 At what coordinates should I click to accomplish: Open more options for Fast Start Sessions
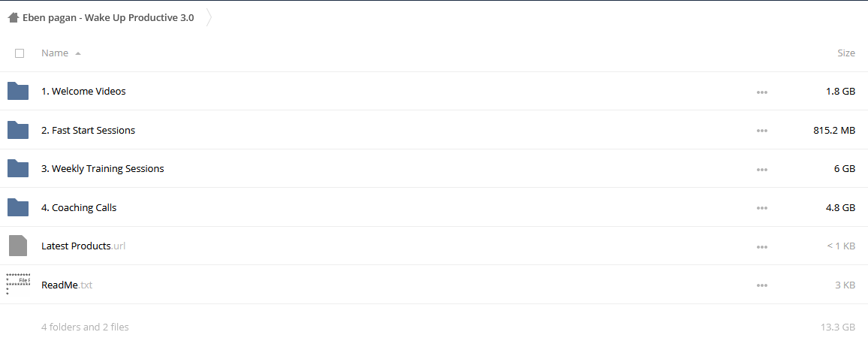761,131
